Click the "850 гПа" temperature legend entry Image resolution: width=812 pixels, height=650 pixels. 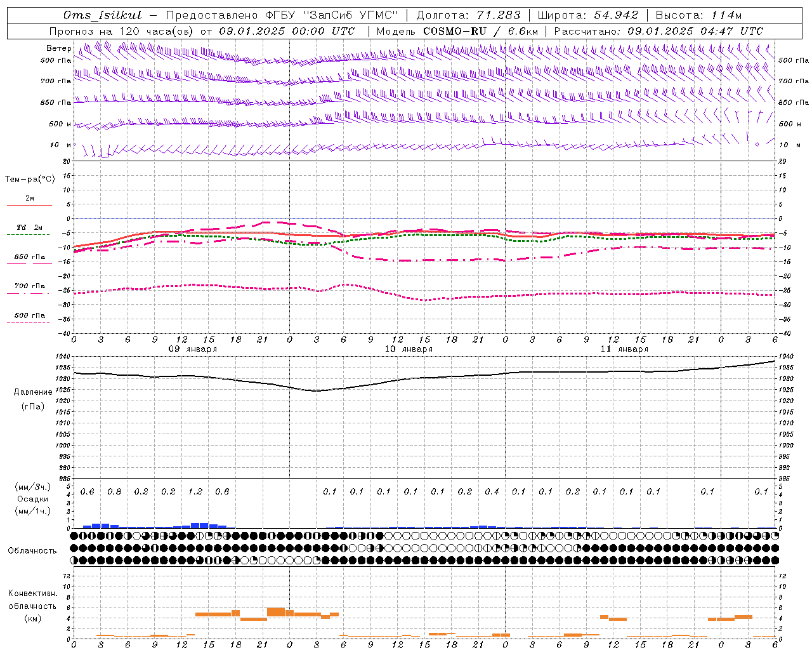29,257
